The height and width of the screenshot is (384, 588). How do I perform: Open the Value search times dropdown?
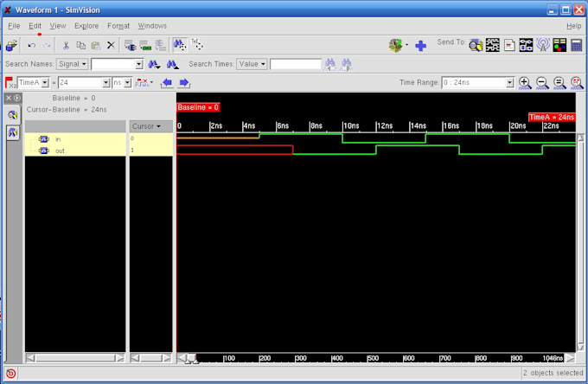click(252, 64)
